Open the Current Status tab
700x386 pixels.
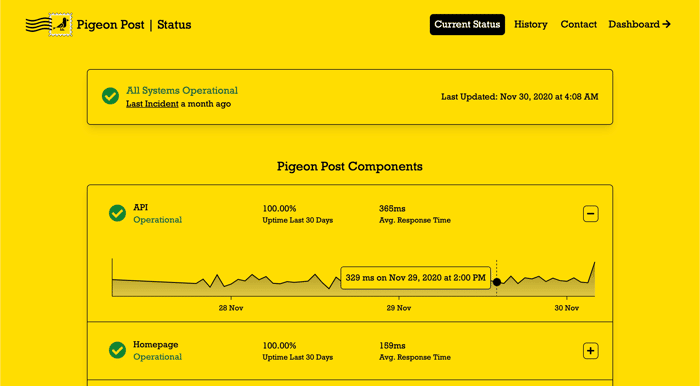click(x=467, y=25)
